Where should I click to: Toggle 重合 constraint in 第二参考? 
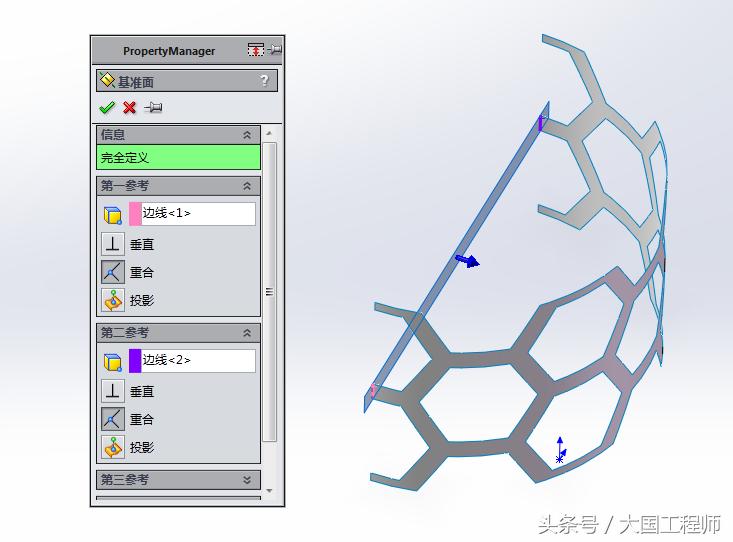pos(113,419)
